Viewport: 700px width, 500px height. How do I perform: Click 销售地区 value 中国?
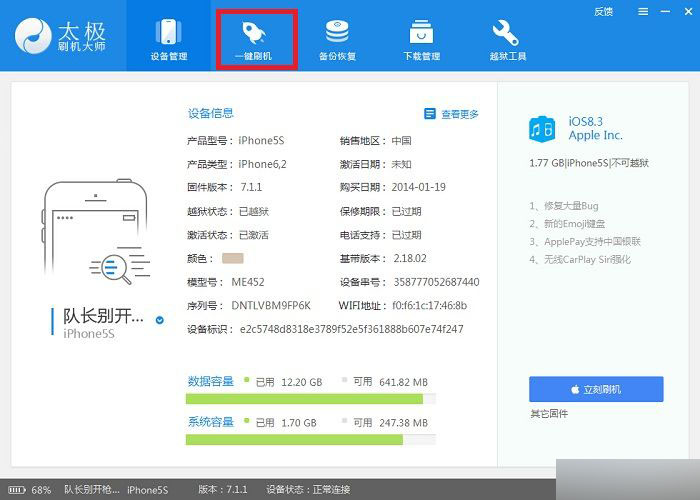[401, 141]
